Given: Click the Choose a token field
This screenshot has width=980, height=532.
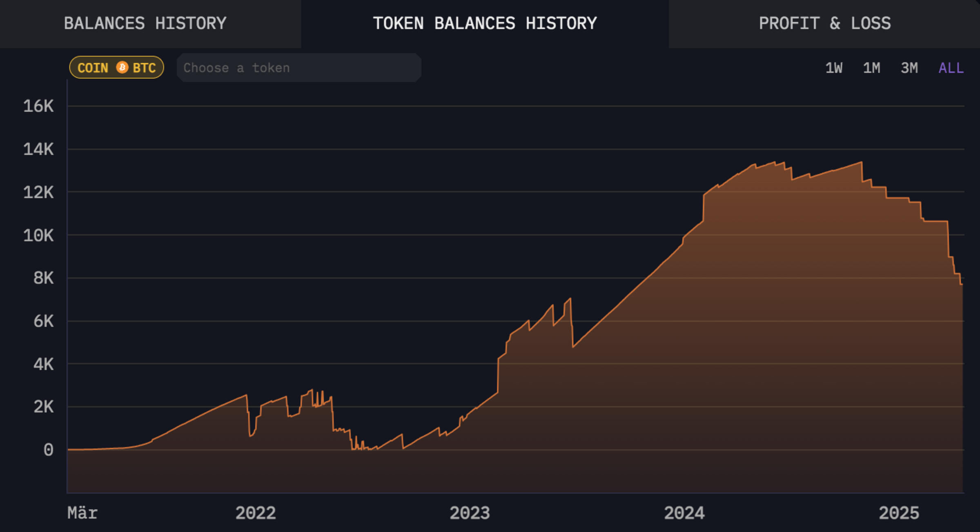Looking at the screenshot, I should click(x=298, y=68).
